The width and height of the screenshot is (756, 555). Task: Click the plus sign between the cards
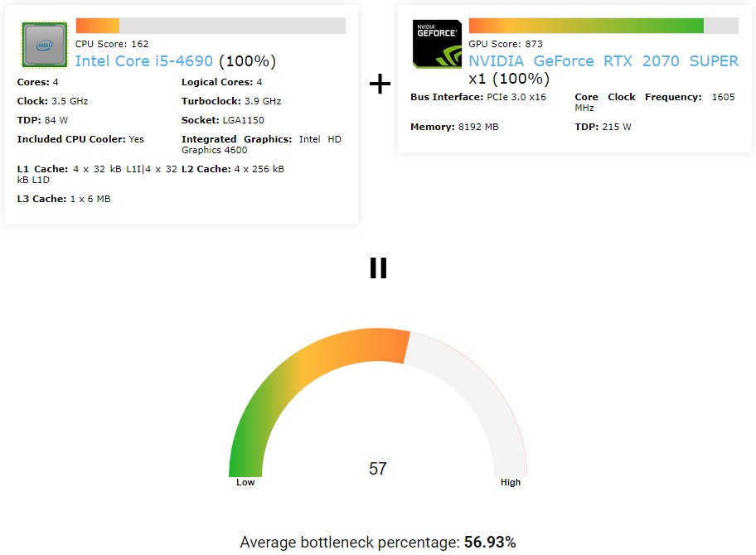click(380, 84)
